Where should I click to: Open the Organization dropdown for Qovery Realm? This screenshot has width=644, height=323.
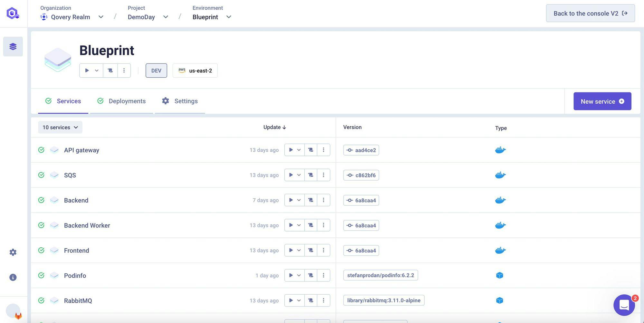pos(101,17)
